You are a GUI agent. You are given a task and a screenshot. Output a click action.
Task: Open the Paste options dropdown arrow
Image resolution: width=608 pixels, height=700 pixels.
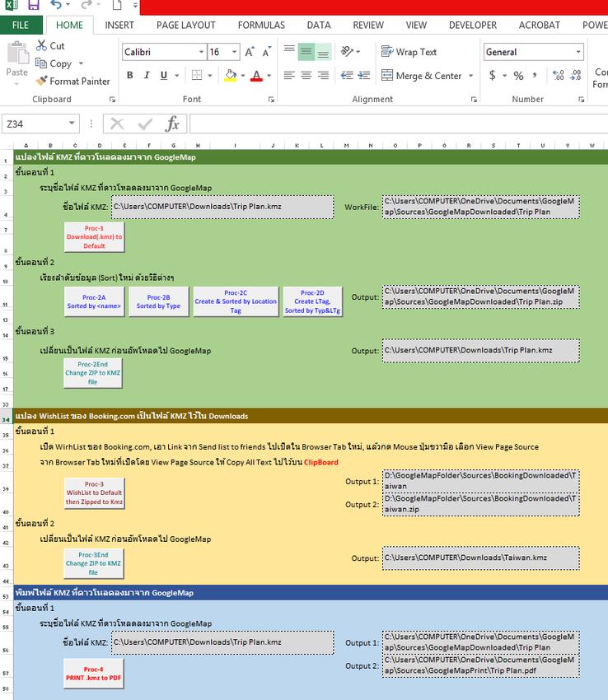[16, 83]
